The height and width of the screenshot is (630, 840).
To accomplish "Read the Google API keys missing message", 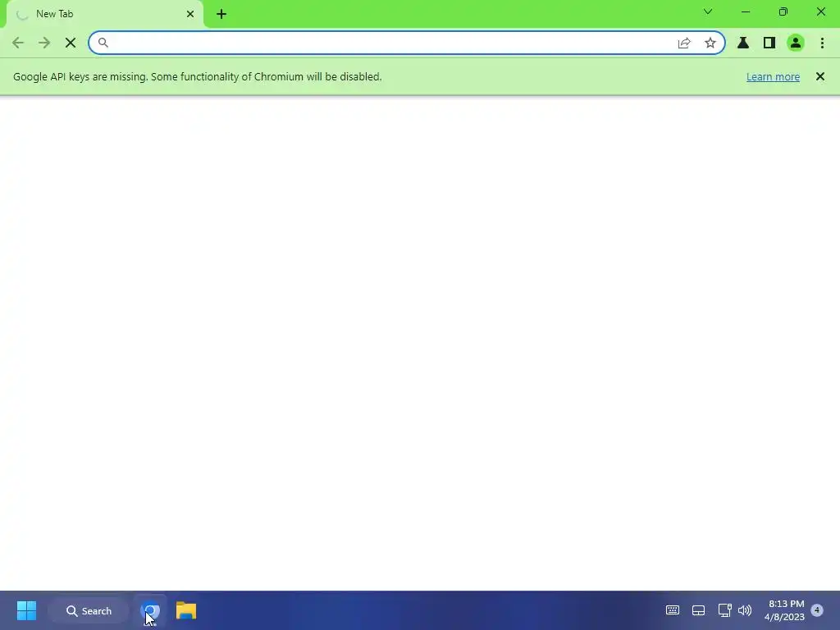I will click(198, 76).
